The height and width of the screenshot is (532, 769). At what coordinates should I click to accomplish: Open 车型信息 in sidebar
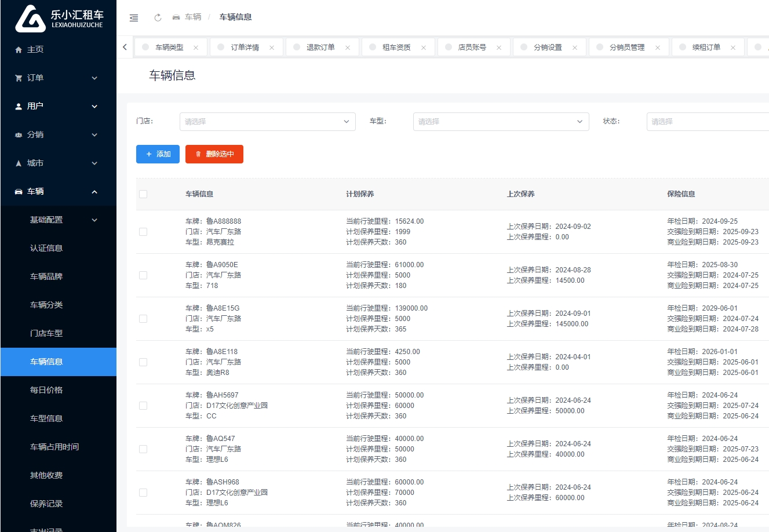tap(59, 419)
